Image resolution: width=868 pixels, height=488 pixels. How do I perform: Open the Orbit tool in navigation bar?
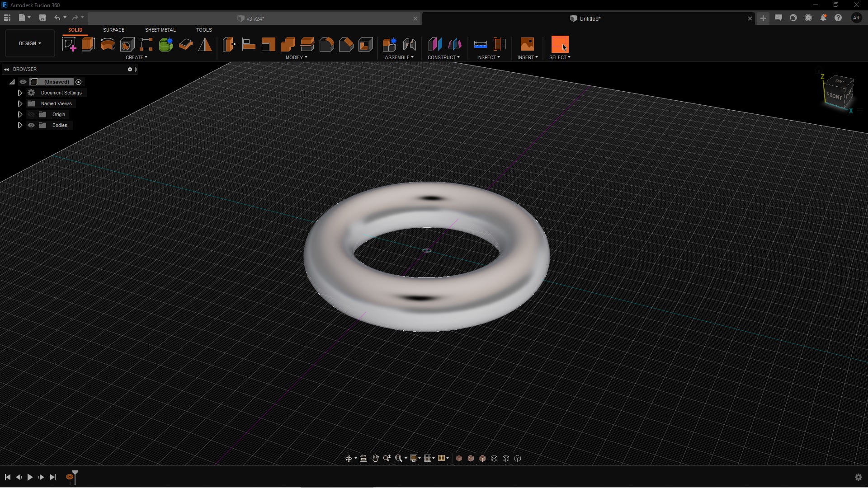point(348,458)
